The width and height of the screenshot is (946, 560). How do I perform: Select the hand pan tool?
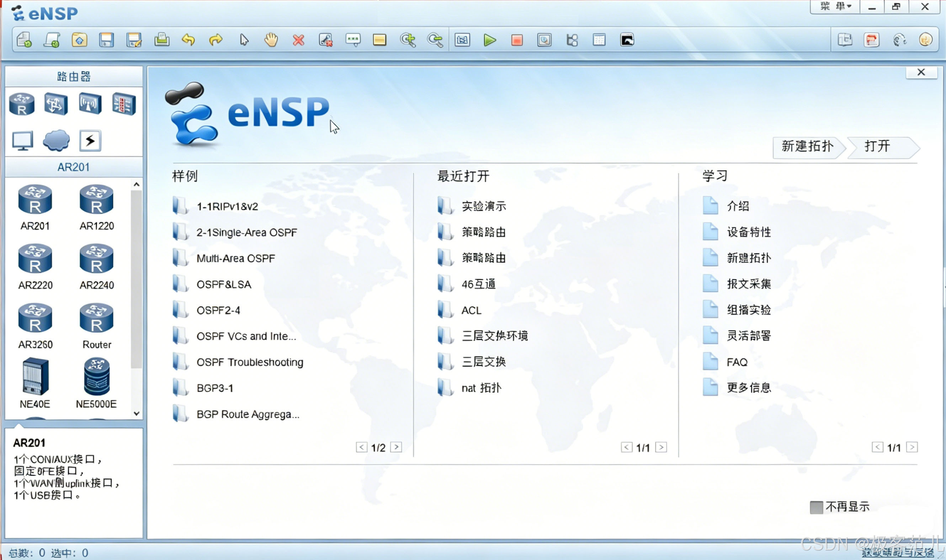click(271, 40)
